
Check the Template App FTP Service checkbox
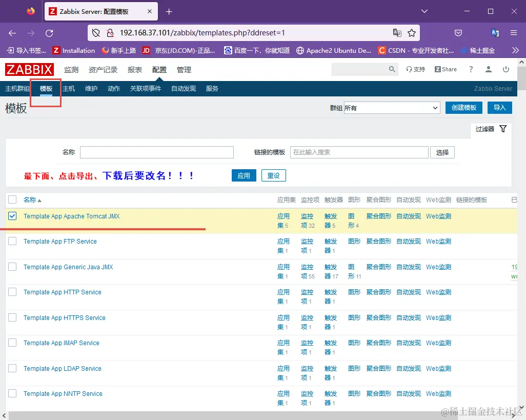12,241
